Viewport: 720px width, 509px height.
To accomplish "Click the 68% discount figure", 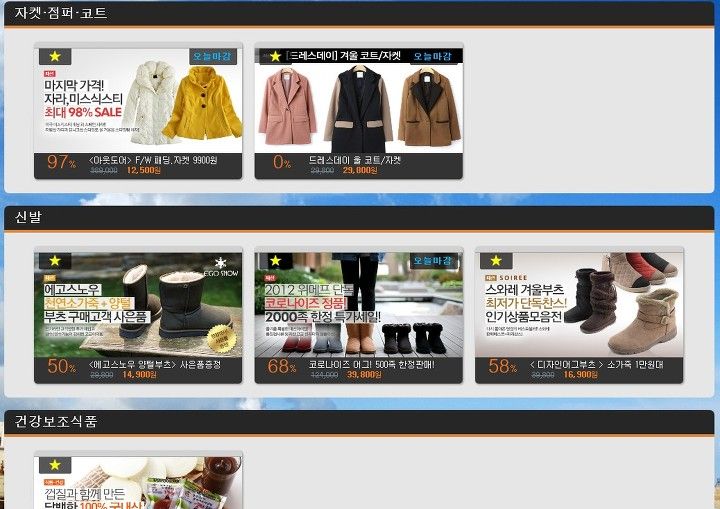I will 281,367.
